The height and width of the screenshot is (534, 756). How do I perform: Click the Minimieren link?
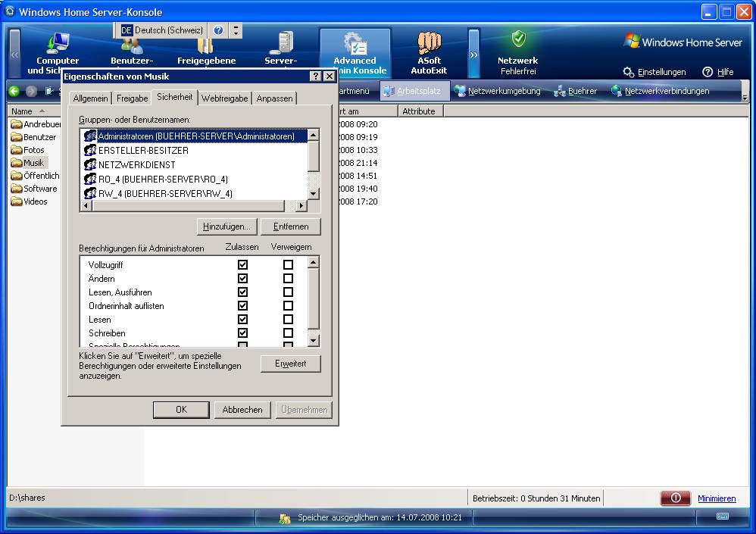717,499
